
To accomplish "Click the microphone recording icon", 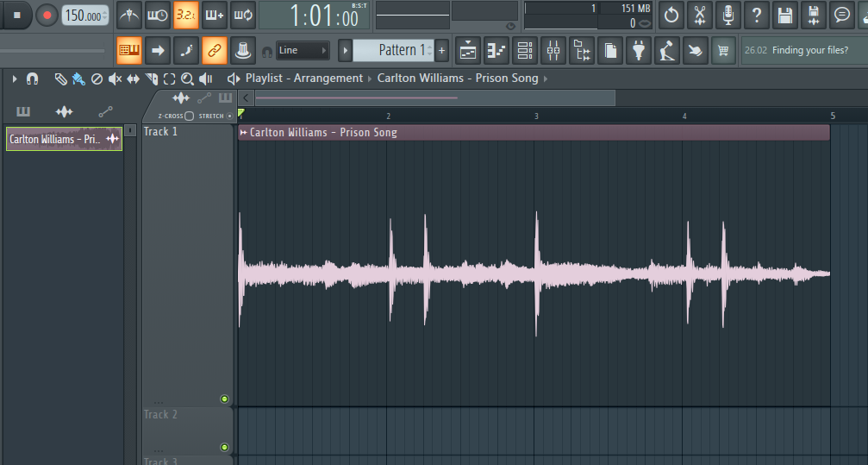I will tap(728, 16).
